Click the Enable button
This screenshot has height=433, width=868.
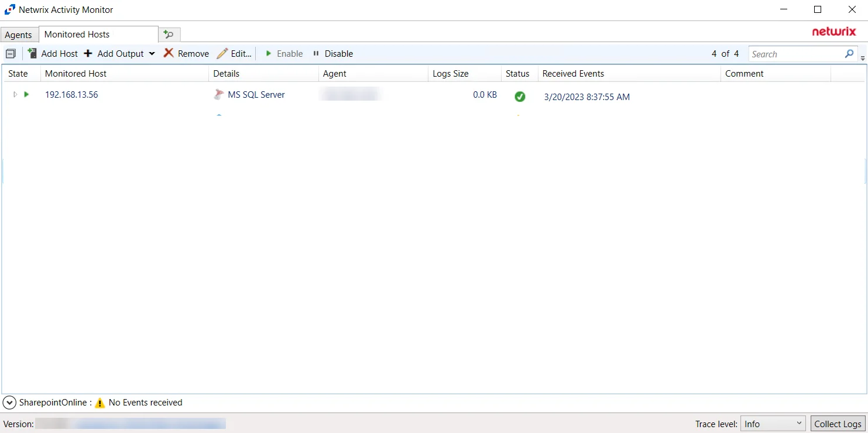284,54
